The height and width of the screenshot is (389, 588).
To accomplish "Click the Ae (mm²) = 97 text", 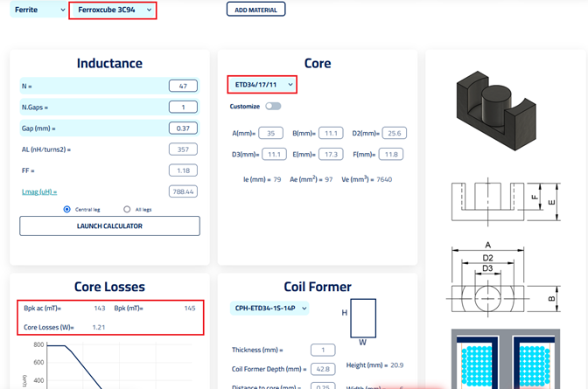I will click(x=311, y=179).
